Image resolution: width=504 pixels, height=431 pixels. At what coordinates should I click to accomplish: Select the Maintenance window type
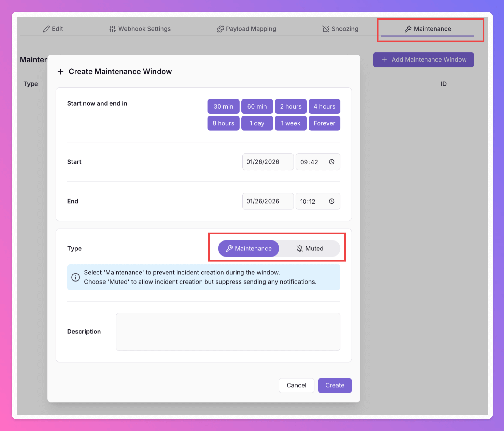click(248, 248)
